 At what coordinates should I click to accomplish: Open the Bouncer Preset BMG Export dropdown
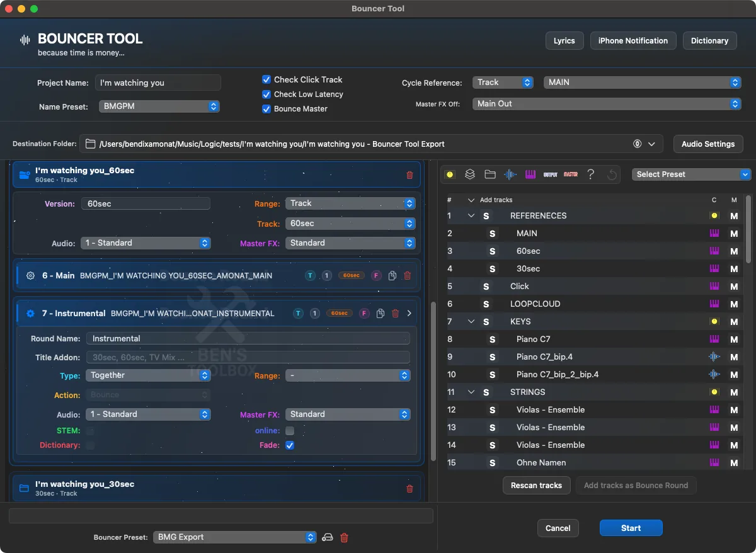[x=234, y=537]
